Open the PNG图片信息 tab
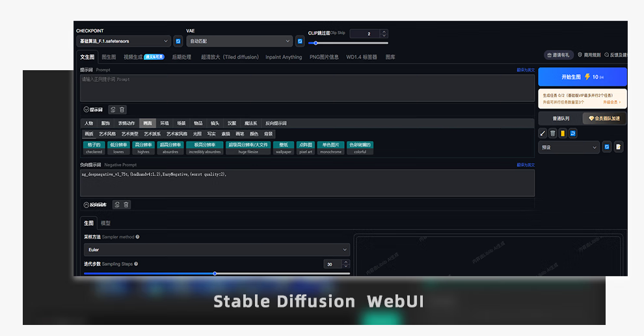The image size is (644, 336). [324, 57]
